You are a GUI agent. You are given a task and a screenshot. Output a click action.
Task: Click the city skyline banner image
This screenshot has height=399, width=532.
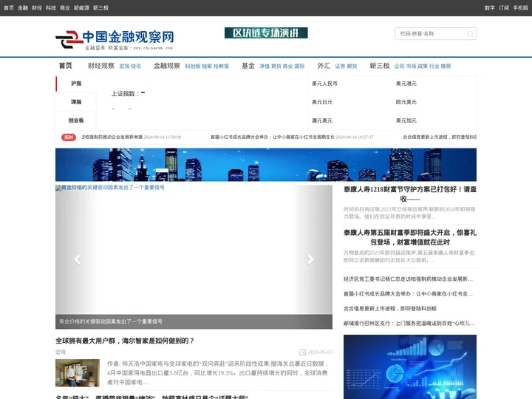tap(266, 165)
